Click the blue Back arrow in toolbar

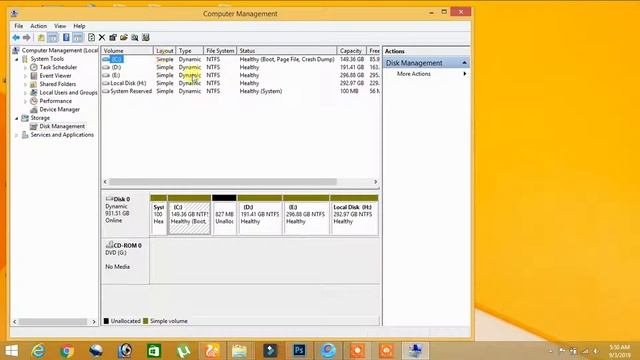pos(16,38)
